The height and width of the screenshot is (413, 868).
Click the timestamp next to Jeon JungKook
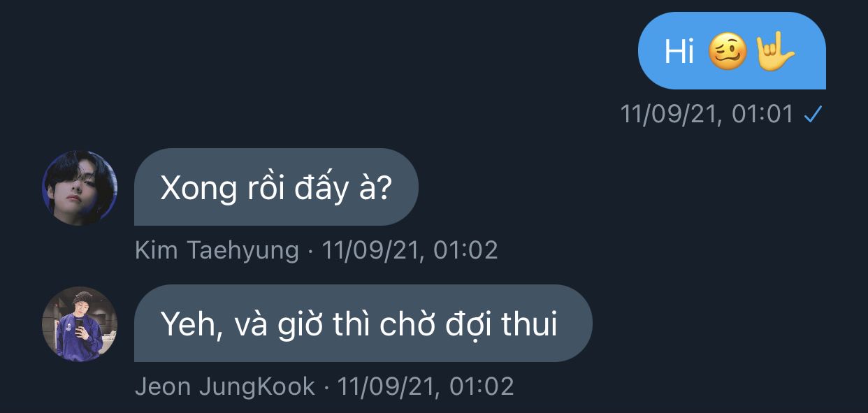pyautogui.click(x=426, y=386)
